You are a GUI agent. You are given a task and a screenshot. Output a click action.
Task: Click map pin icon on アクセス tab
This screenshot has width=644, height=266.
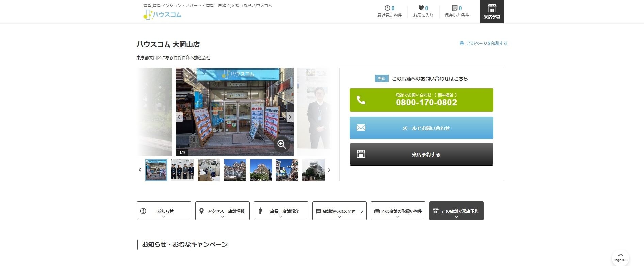[x=201, y=211]
